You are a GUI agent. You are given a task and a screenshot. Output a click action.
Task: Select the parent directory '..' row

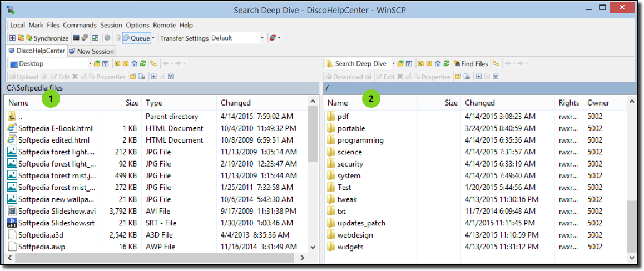[x=156, y=117]
